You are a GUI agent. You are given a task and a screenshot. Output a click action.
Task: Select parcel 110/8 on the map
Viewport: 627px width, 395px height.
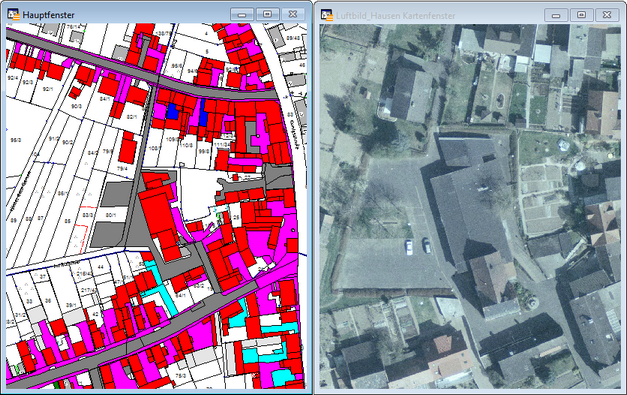(186, 145)
